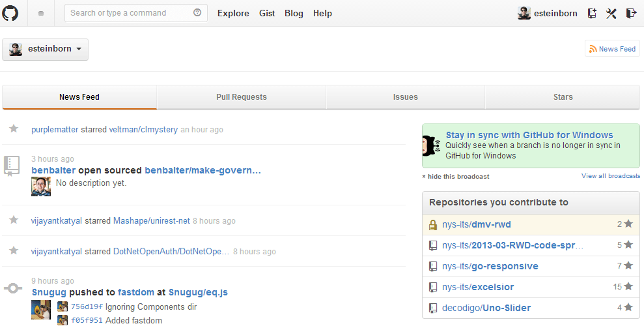Click the News Feed RSS button

pyautogui.click(x=612, y=49)
